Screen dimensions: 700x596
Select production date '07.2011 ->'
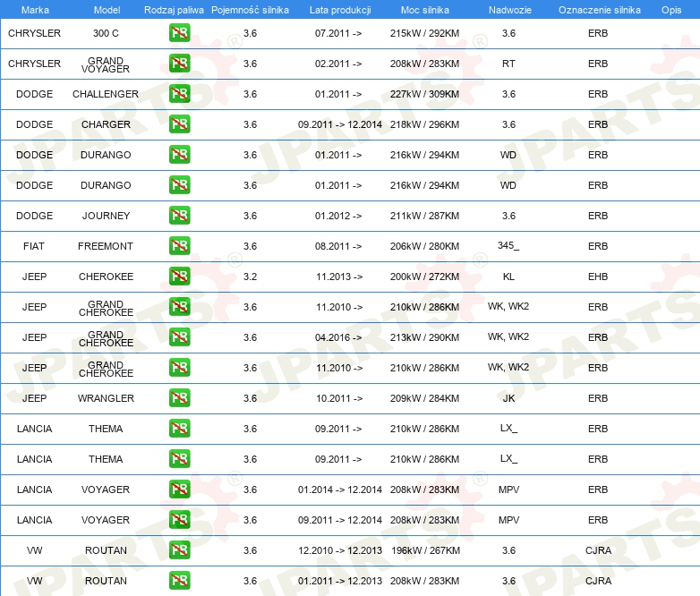[x=338, y=33]
